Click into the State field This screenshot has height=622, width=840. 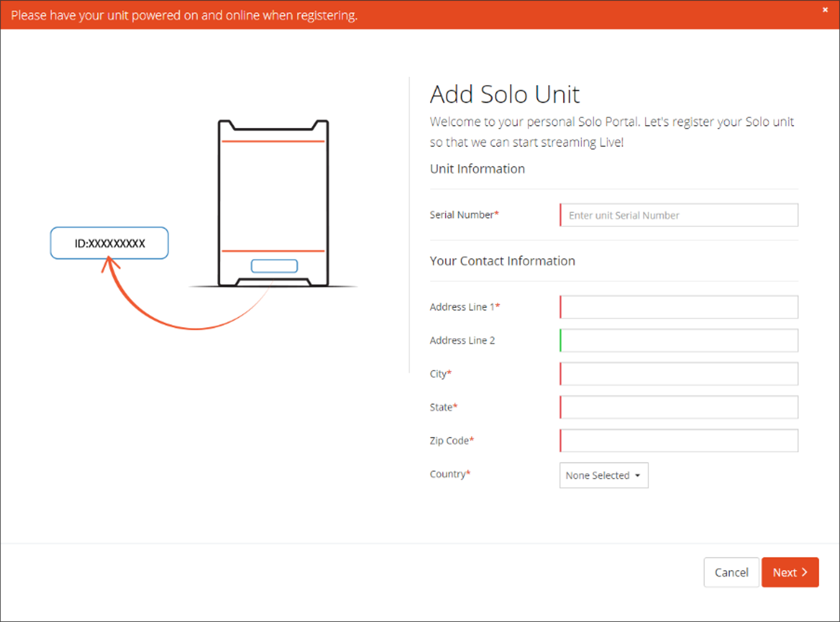click(x=679, y=407)
